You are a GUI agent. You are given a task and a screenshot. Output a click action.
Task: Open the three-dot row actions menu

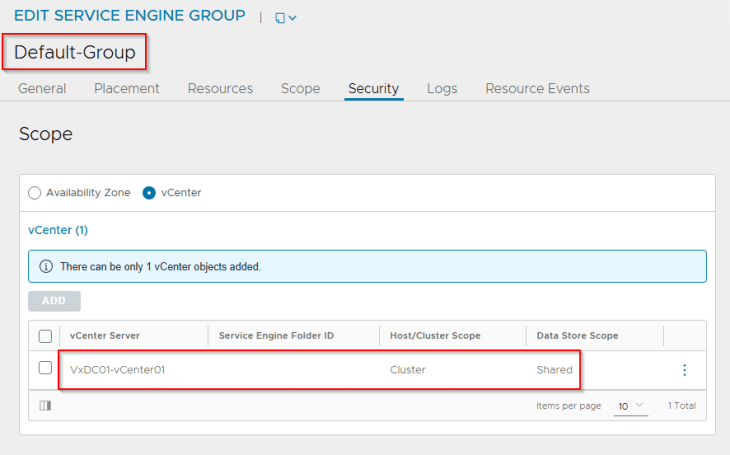click(684, 370)
